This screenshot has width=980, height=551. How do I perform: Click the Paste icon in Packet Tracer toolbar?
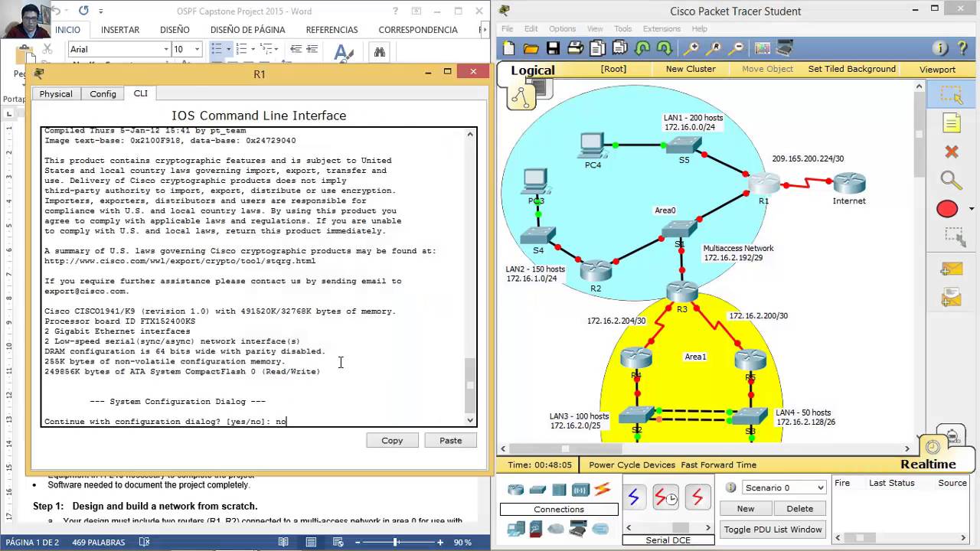coord(619,48)
